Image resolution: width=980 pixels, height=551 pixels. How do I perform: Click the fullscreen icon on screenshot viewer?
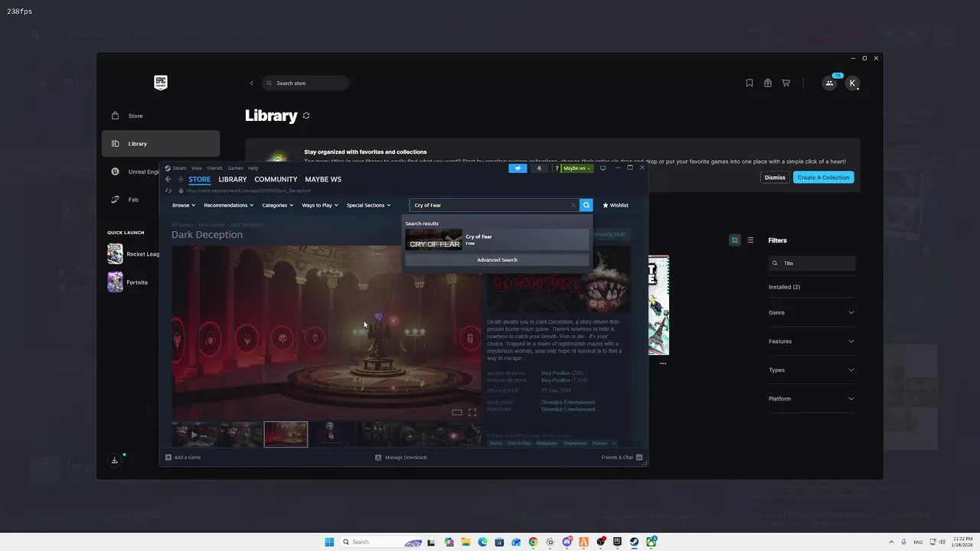click(472, 412)
